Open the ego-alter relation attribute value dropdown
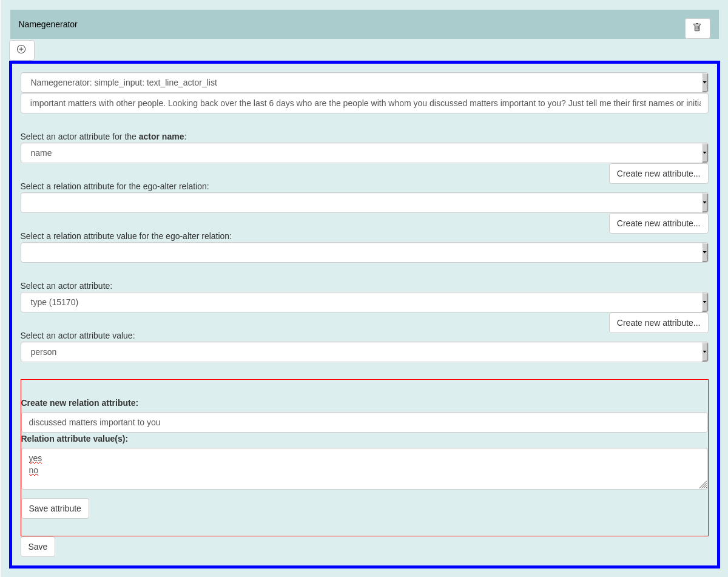728x577 pixels. coord(364,252)
